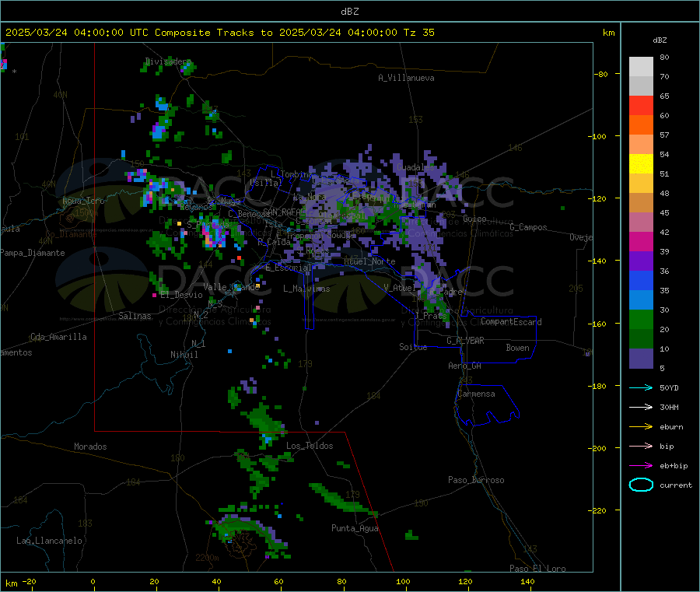Click the red 60 dBZ color swatch

pos(641,105)
